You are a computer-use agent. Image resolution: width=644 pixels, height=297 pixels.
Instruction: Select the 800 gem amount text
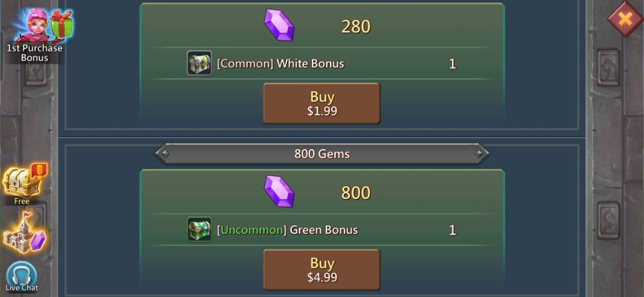tap(356, 193)
